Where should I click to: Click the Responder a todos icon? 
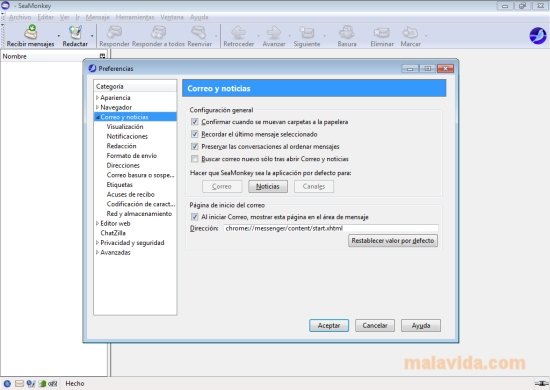click(x=158, y=32)
